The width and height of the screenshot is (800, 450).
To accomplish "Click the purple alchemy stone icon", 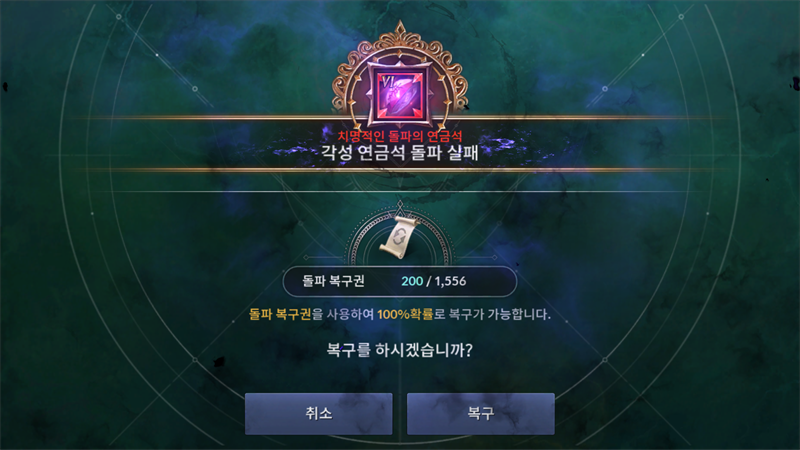I will (x=401, y=95).
